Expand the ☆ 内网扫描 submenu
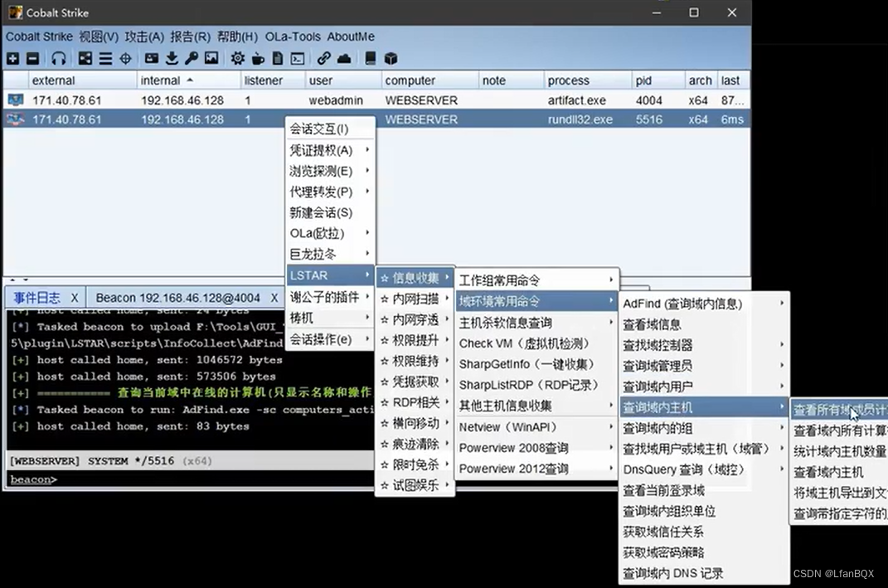This screenshot has width=888, height=588. pos(415,299)
